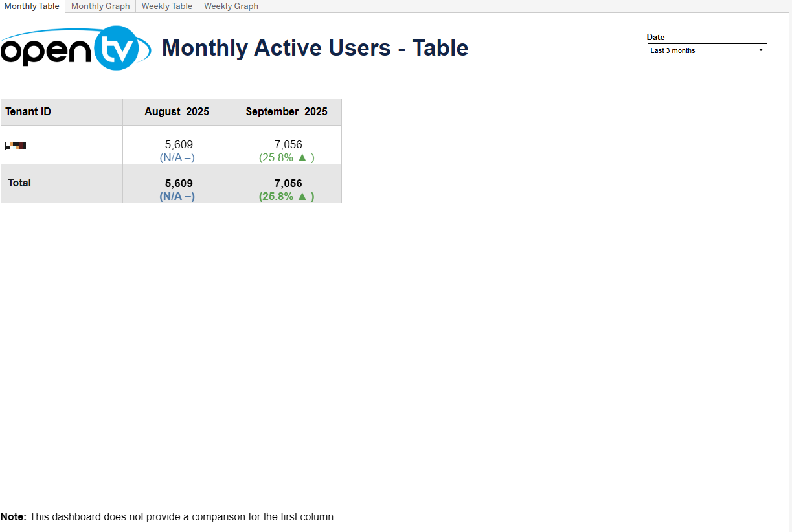Go to the Weekly Graph tab
Viewport: 792px width, 532px height.
(231, 6)
